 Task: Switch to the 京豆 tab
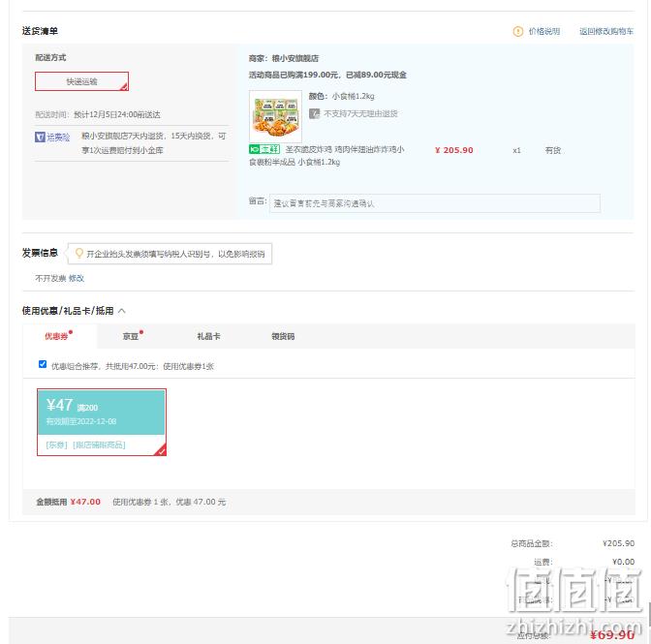pos(131,336)
